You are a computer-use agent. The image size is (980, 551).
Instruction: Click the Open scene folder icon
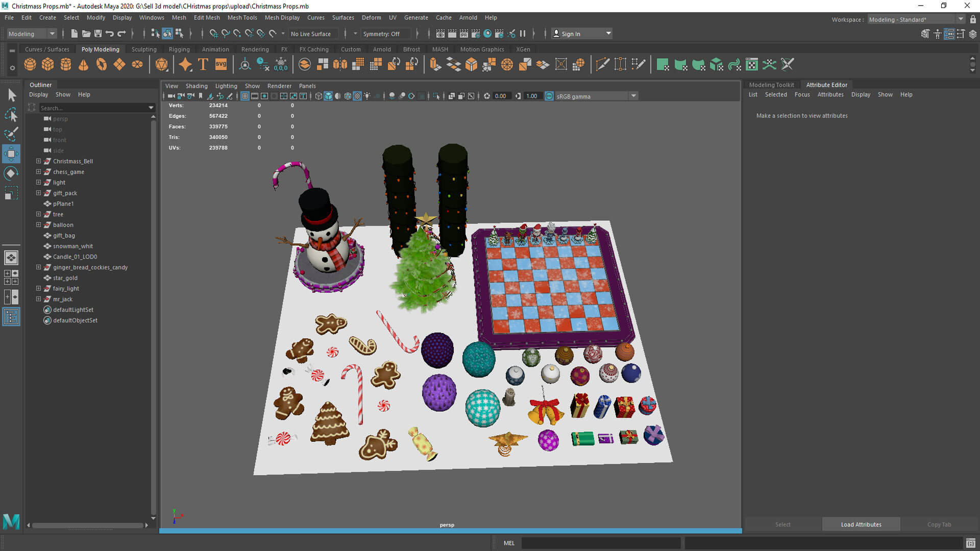click(x=86, y=34)
